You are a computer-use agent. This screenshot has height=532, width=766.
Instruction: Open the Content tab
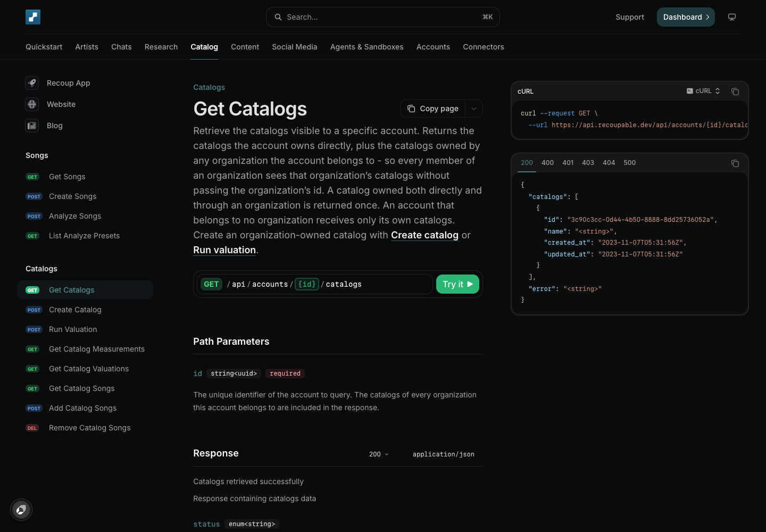(245, 47)
